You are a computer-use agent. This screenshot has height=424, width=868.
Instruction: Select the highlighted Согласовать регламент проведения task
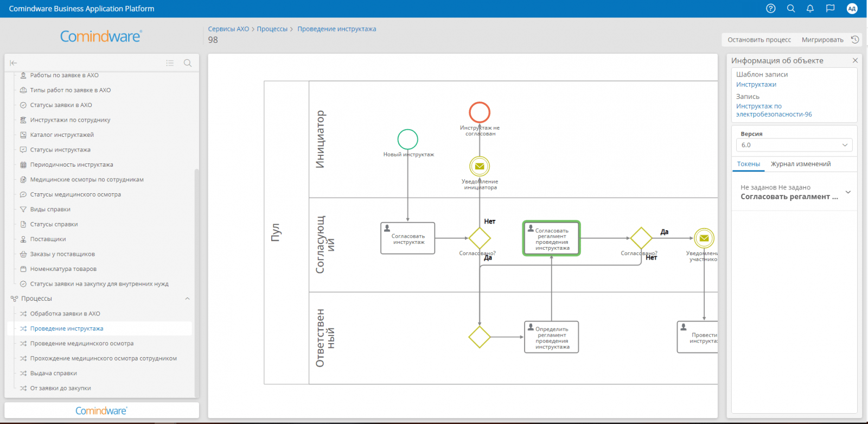[x=551, y=238]
